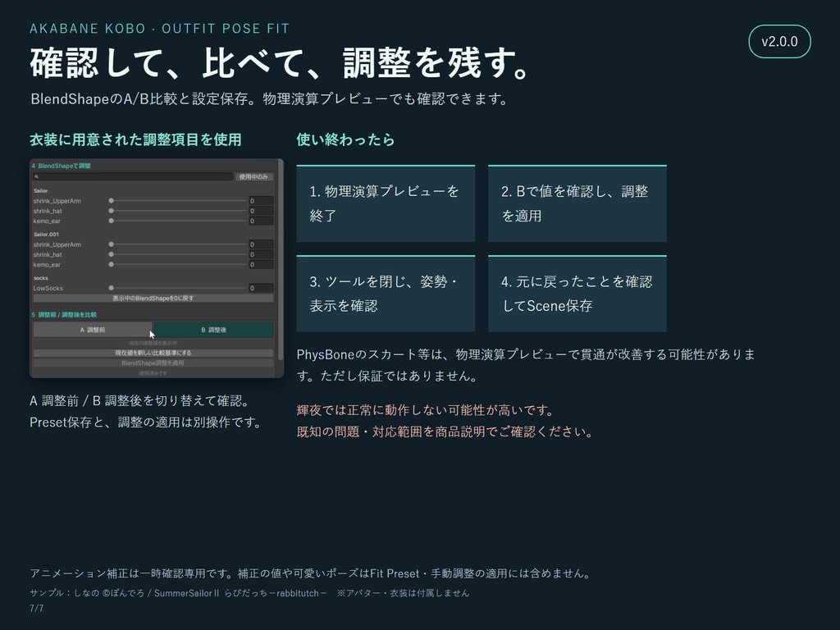Click BlendShape調整を適用 button
Screen dimensions: 840x630
tap(153, 363)
